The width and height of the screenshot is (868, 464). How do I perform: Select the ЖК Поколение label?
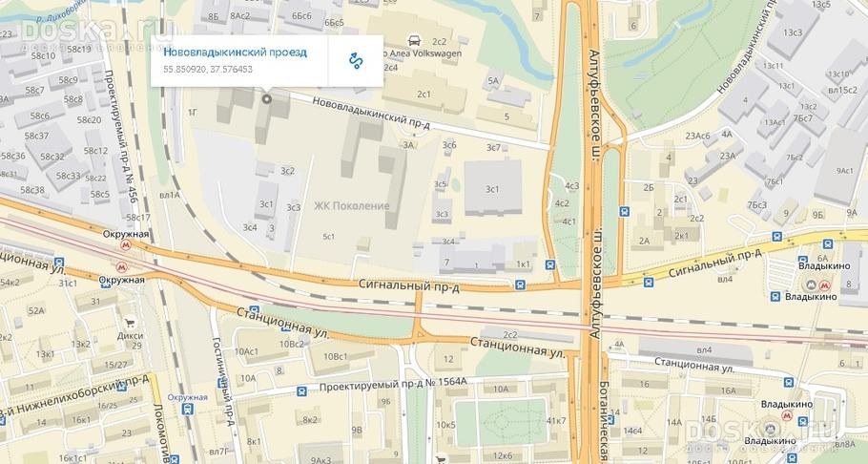(352, 206)
